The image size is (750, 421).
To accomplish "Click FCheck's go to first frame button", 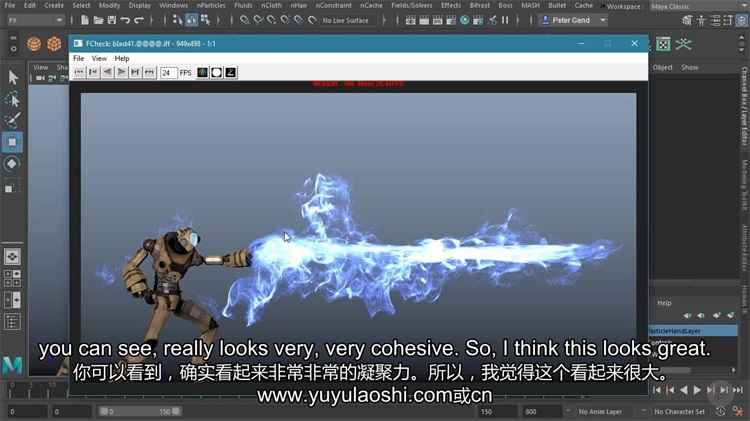I will (x=79, y=72).
